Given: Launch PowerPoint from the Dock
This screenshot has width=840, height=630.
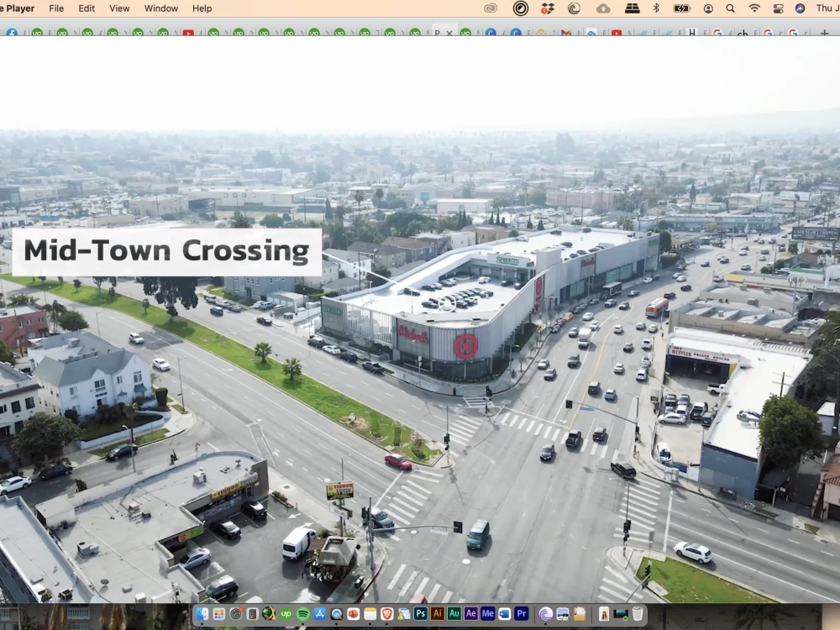Looking at the screenshot, I should point(353,614).
